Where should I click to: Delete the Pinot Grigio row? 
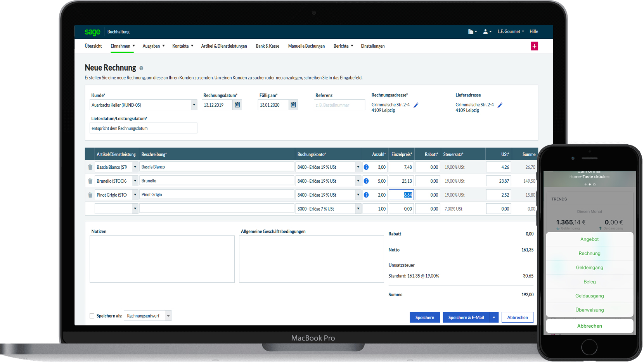90,195
